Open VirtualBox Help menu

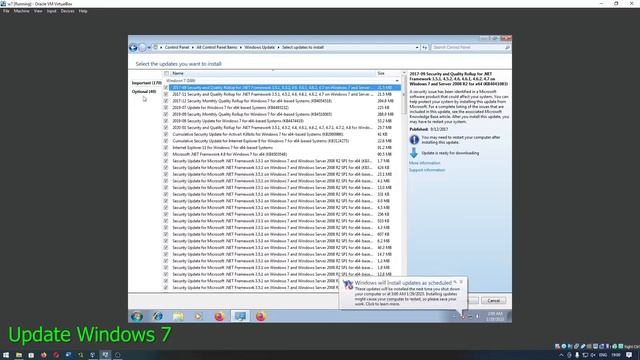click(x=83, y=11)
